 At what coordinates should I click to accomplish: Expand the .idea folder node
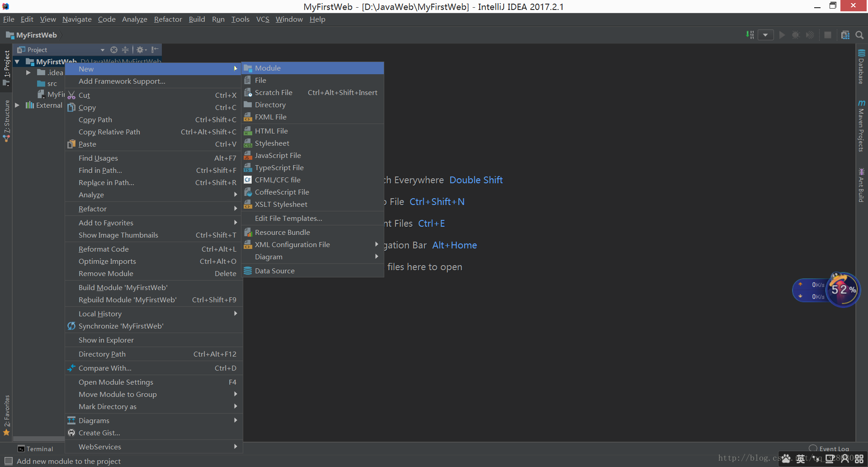tap(28, 72)
